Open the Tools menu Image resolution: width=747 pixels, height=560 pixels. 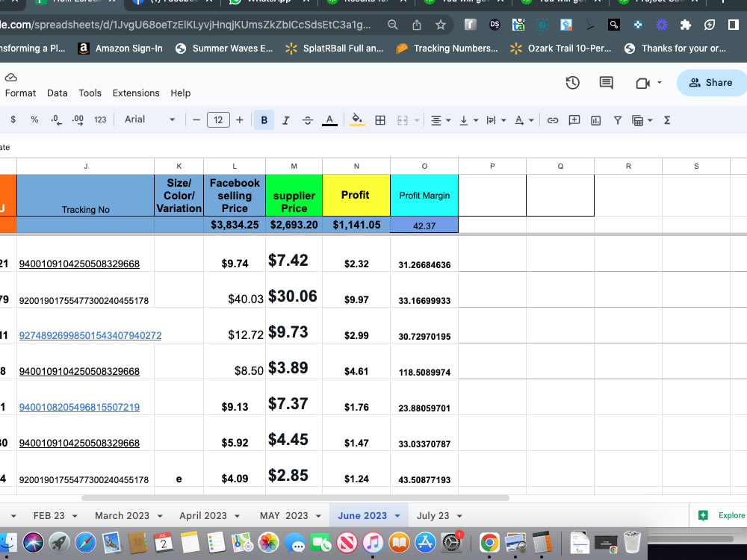pos(90,93)
